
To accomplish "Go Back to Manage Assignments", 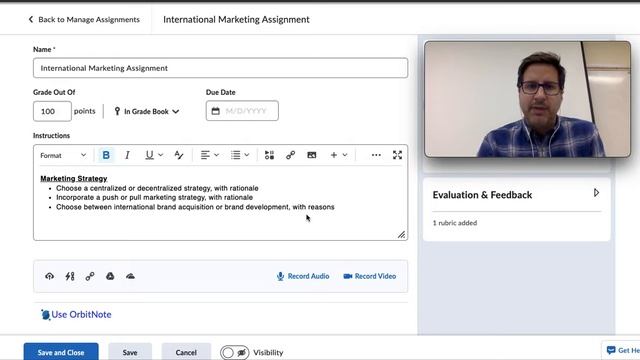I will 84,20.
